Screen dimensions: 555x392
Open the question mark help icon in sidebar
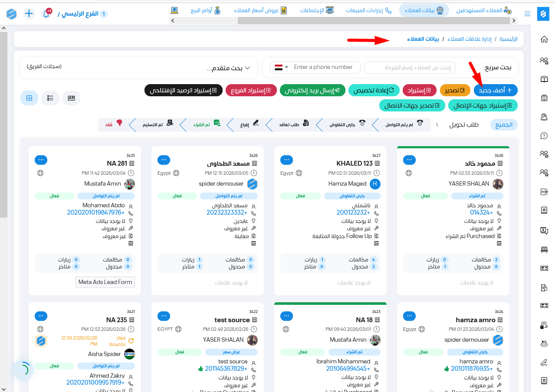point(544,136)
